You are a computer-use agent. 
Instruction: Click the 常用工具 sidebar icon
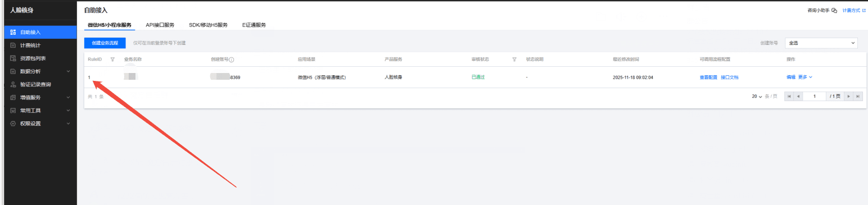pos(13,110)
